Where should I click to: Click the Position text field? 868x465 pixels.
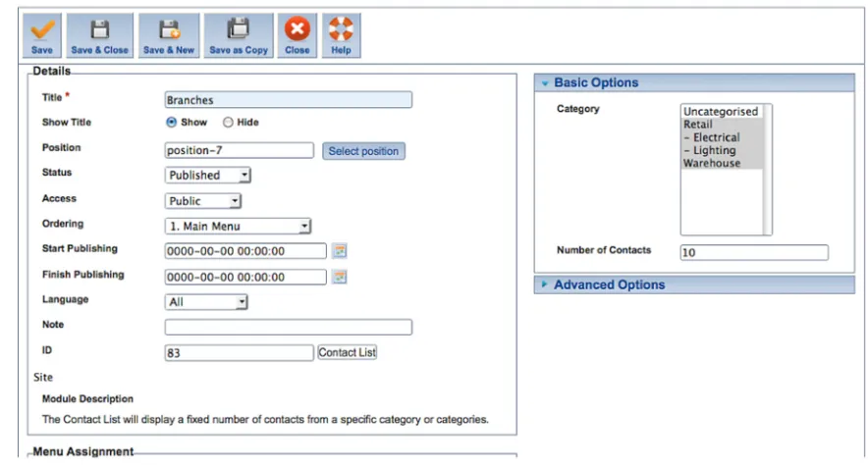tap(240, 150)
